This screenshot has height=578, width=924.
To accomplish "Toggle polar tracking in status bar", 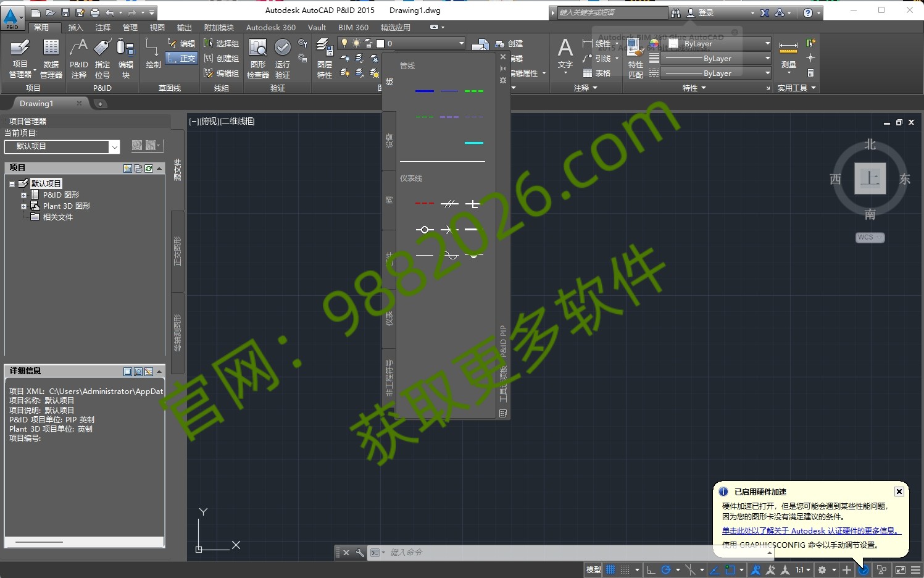I will click(665, 570).
